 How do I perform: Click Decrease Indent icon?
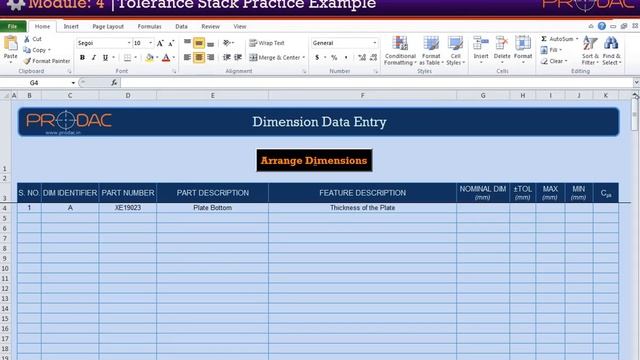227,58
